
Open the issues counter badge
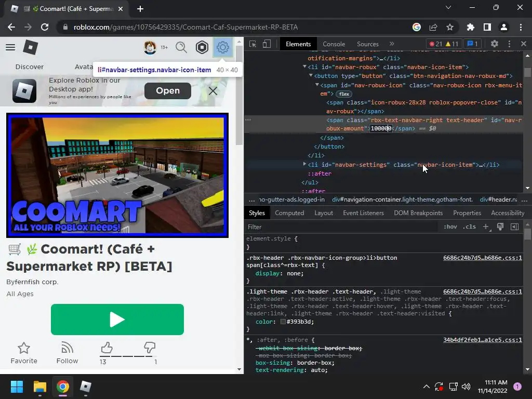(x=473, y=44)
